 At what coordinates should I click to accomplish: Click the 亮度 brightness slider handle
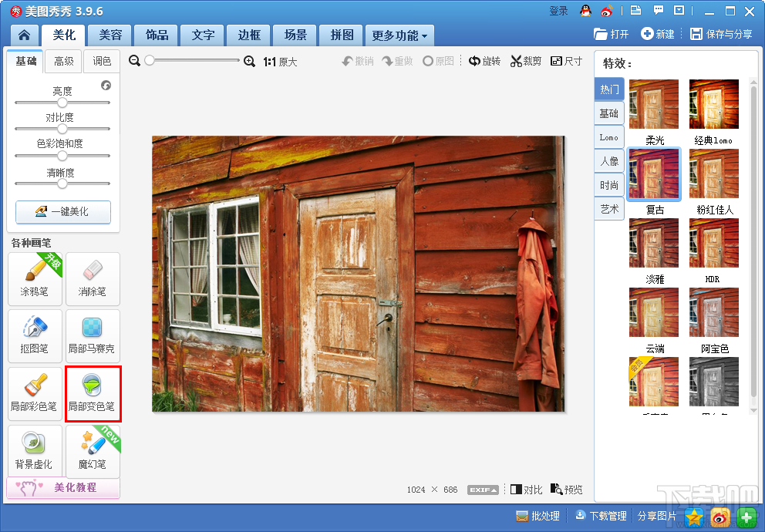coord(62,103)
